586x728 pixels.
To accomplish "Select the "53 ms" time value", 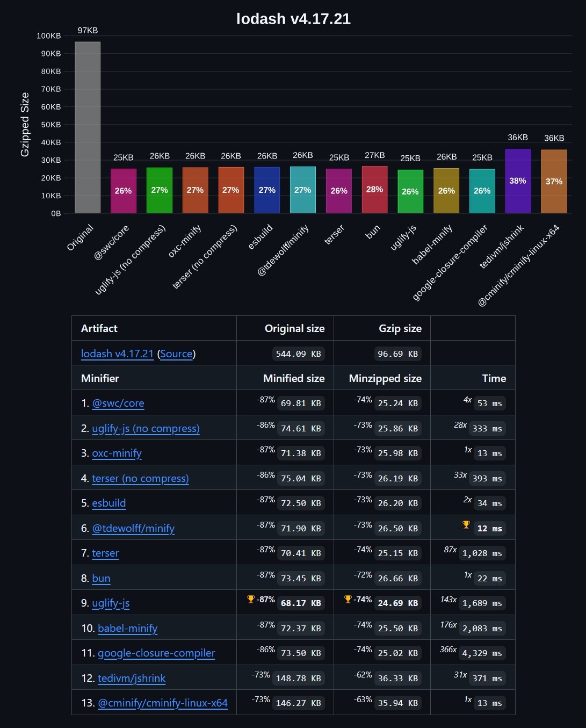I will pyautogui.click(x=490, y=403).
